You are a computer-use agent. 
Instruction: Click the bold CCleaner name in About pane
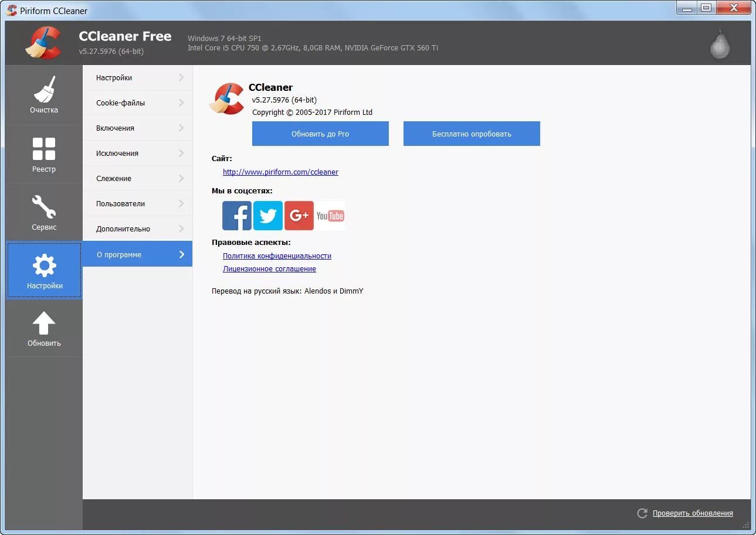pyautogui.click(x=270, y=87)
